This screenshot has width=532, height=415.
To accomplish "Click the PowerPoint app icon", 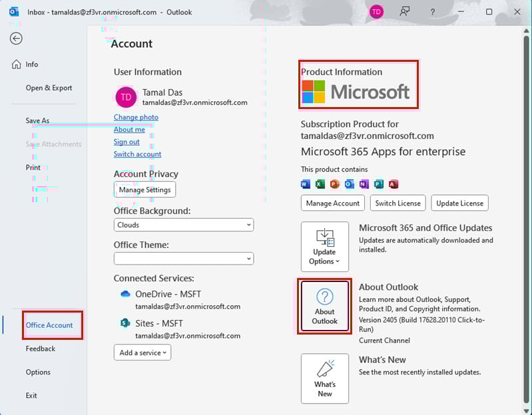I will click(334, 184).
